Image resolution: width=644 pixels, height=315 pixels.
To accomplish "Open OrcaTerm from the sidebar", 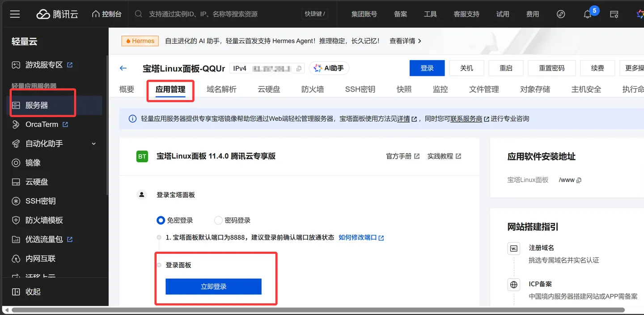I will (42, 125).
